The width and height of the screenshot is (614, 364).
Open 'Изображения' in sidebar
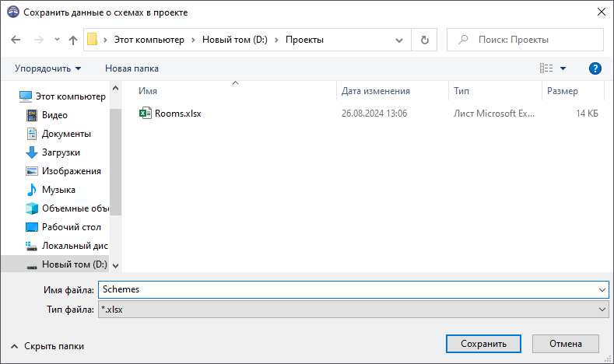click(x=64, y=171)
